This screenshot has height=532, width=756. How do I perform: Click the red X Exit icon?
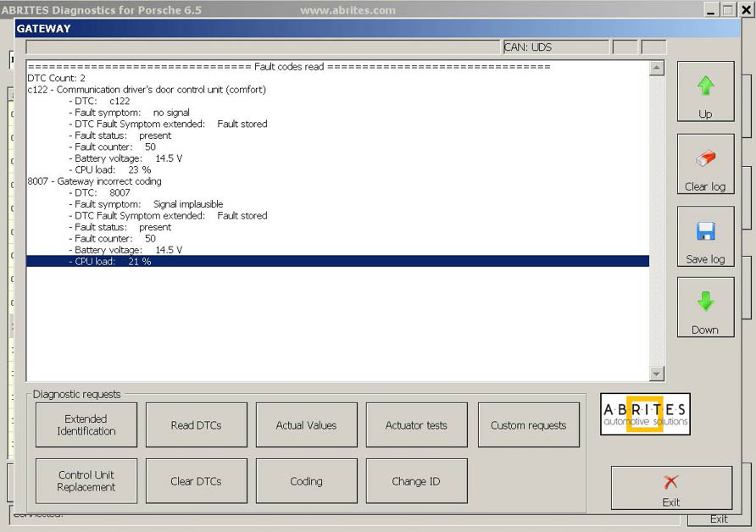[670, 482]
